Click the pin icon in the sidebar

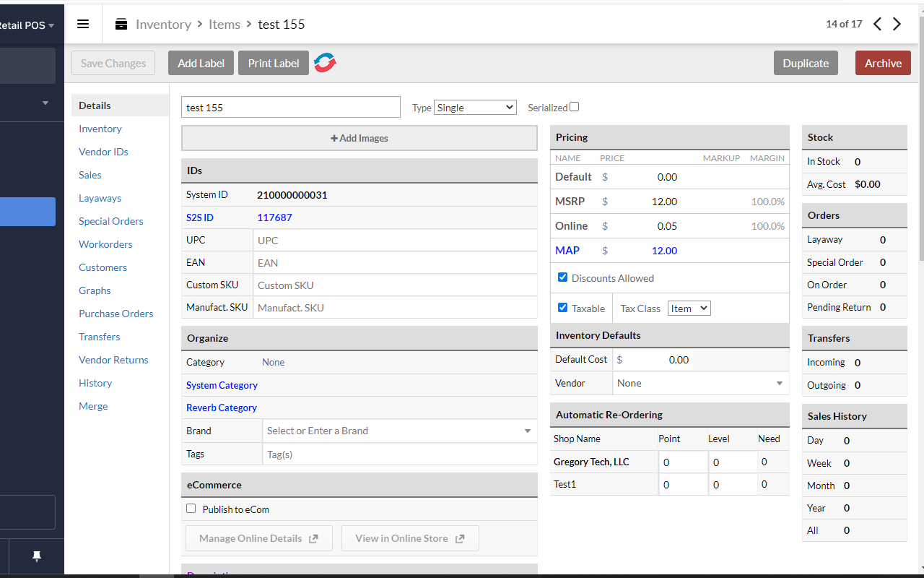[x=36, y=556]
